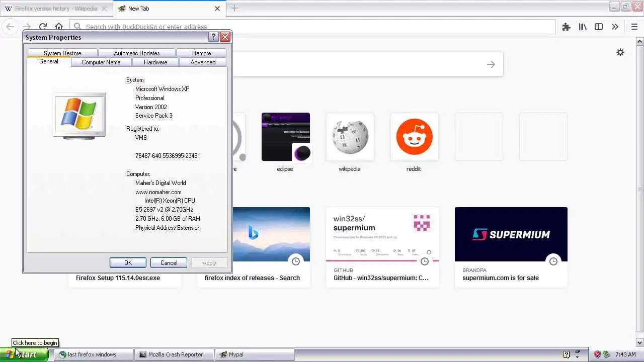644x362 pixels.
Task: Switch to the Hardware tab
Action: pos(155,62)
